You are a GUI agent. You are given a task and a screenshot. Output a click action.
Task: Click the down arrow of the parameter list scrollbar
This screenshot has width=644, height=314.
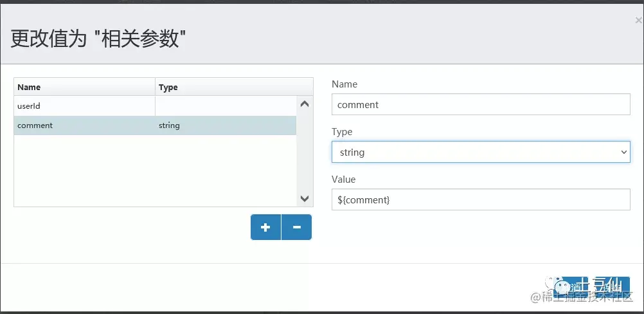point(305,199)
